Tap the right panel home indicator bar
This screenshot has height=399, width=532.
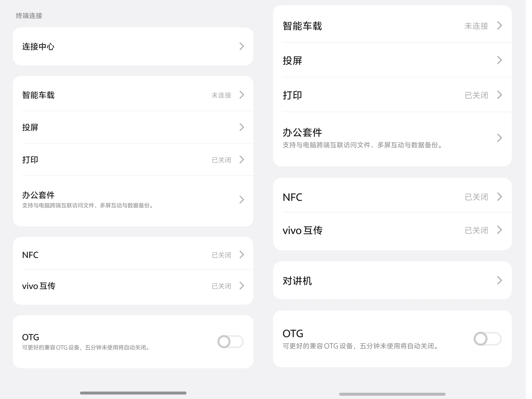click(392, 394)
